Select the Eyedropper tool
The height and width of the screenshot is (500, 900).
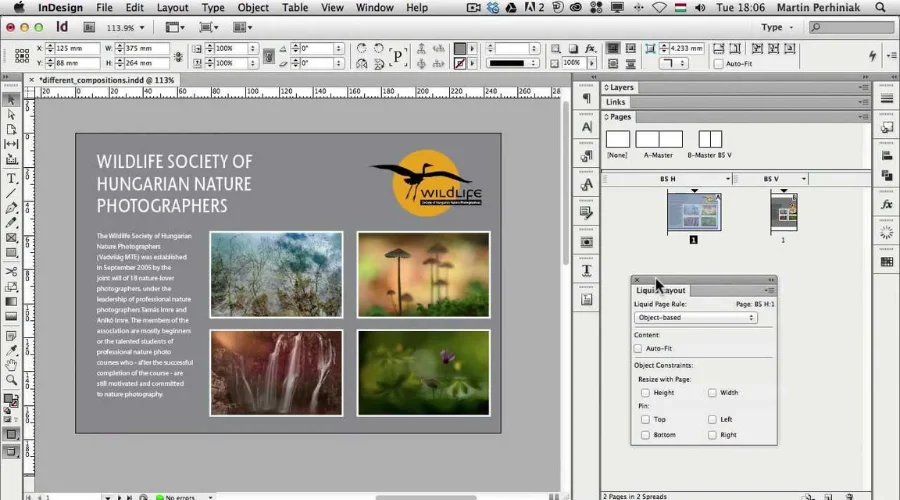[x=11, y=350]
